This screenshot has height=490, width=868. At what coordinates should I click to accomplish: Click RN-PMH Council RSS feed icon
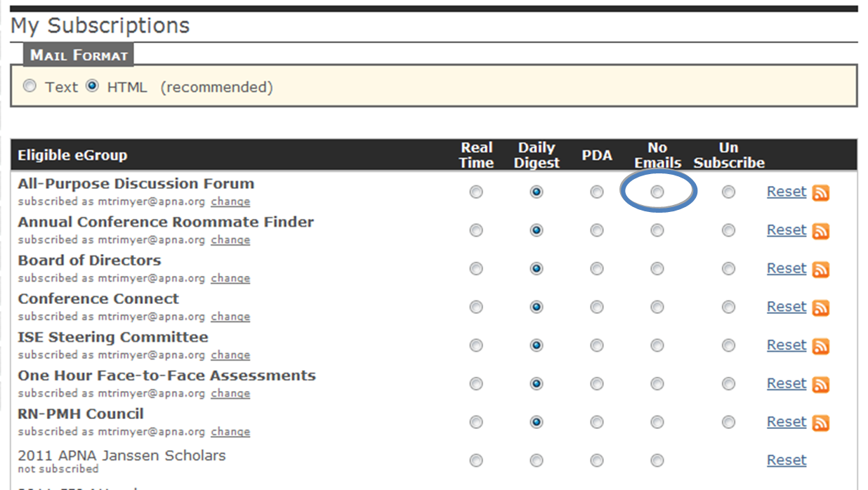click(821, 423)
